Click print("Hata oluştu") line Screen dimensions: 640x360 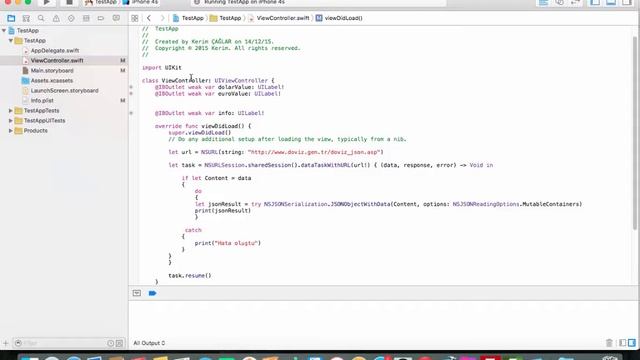[x=228, y=243]
